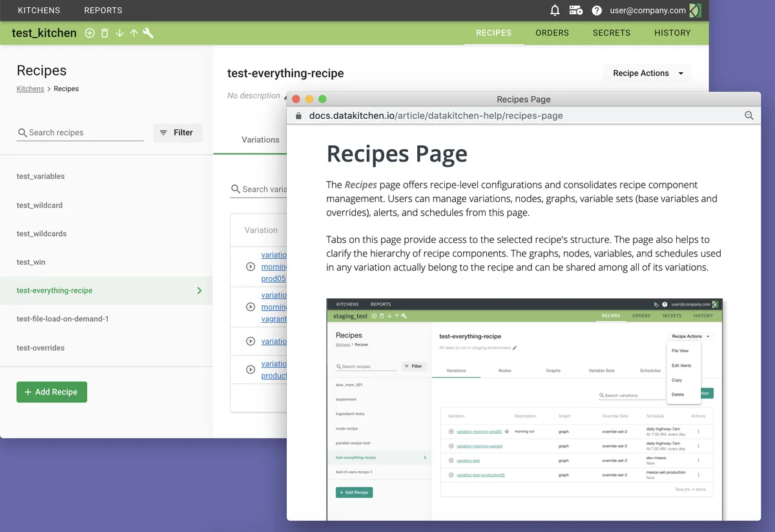
Task: Click the order runs server icon
Action: (575, 10)
